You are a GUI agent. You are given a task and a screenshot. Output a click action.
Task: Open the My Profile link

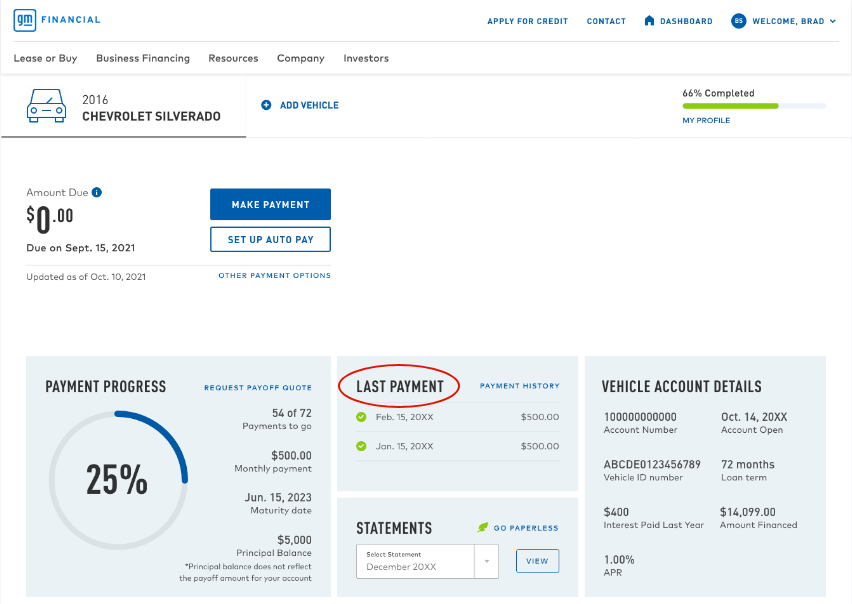coord(706,121)
